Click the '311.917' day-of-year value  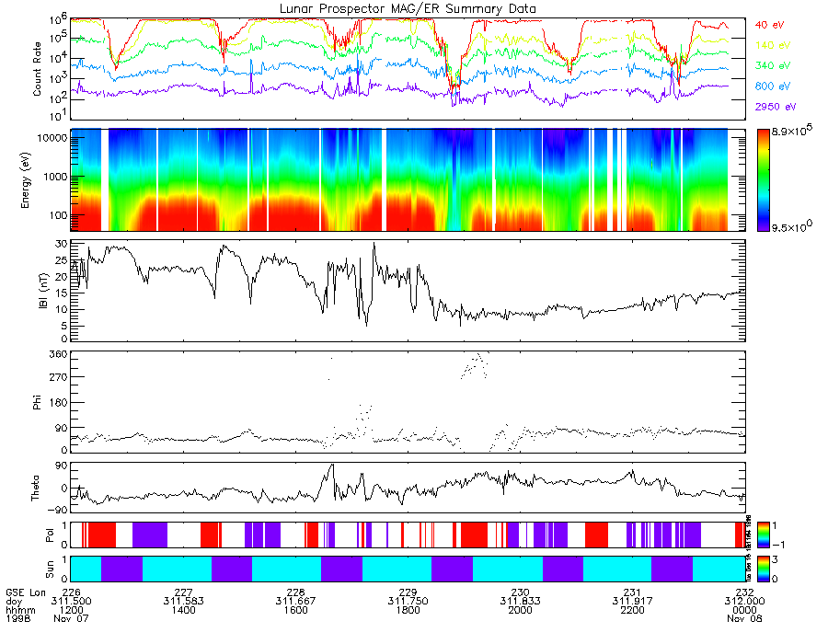pyautogui.click(x=633, y=602)
